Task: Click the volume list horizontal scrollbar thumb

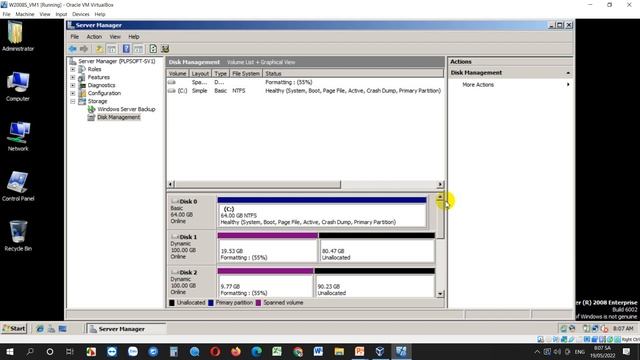Action: coord(258,184)
